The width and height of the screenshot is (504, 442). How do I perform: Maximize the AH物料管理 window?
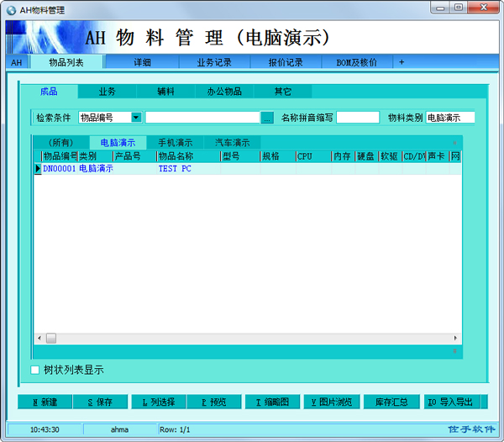pos(459,8)
